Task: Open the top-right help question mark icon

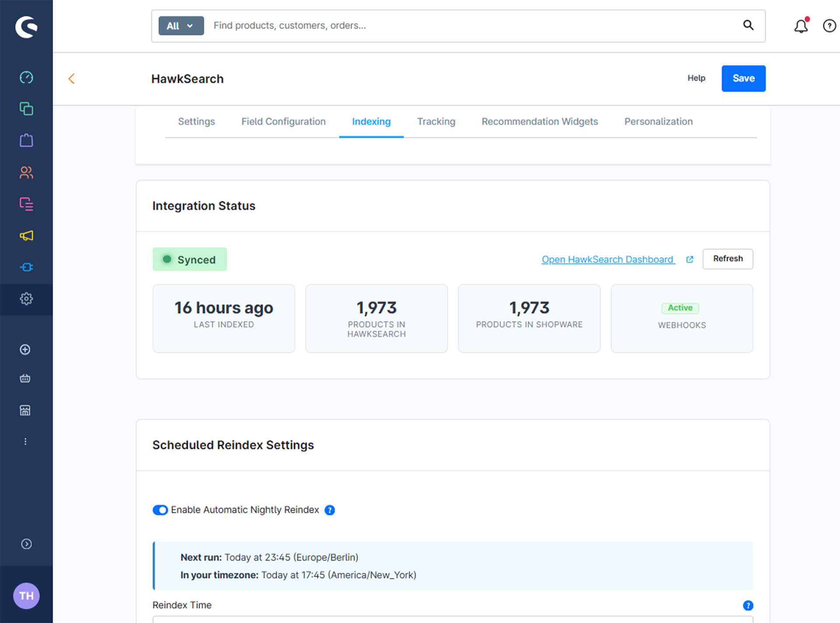Action: pos(829,26)
